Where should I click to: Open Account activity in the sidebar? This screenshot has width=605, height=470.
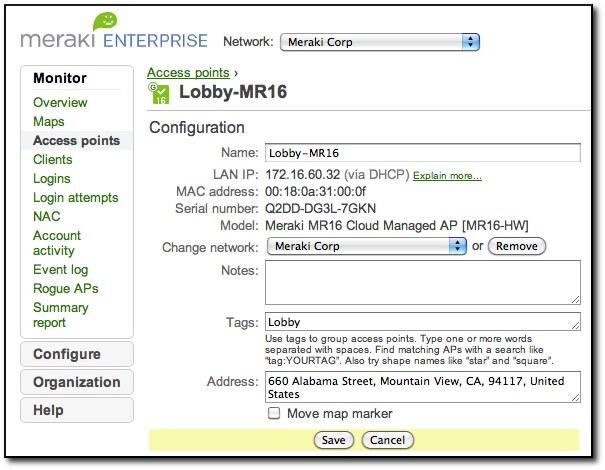[57, 243]
